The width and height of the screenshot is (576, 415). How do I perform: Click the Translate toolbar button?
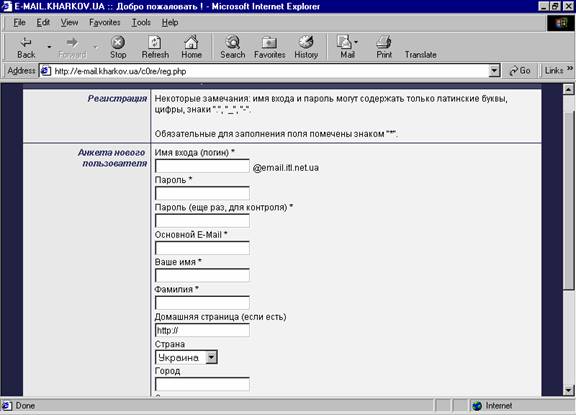coord(421,54)
